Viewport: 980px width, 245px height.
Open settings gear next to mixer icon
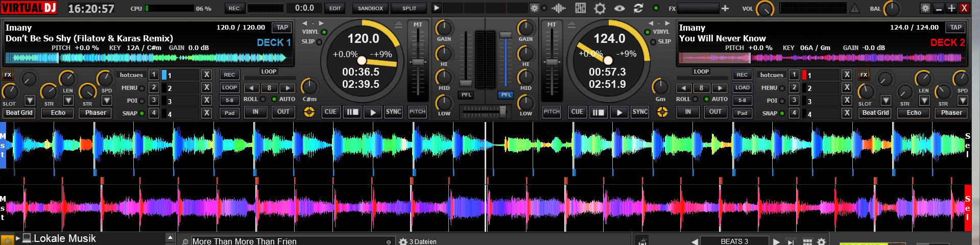600,8
